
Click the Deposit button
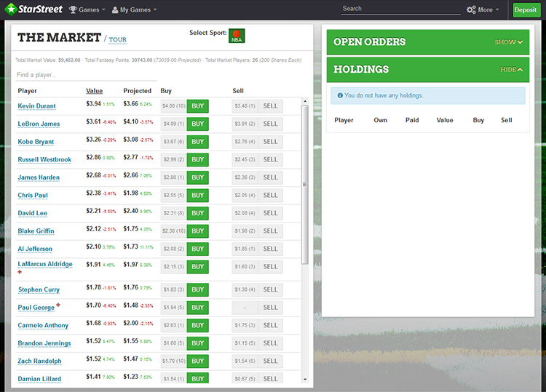click(x=526, y=9)
